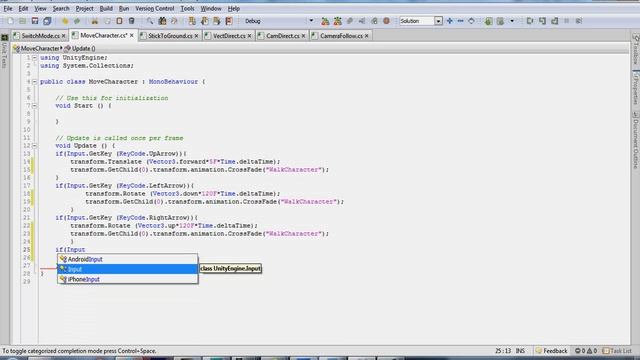Close the MoveCharacter.cs tab
This screenshot has height=360, width=640.
[x=131, y=36]
